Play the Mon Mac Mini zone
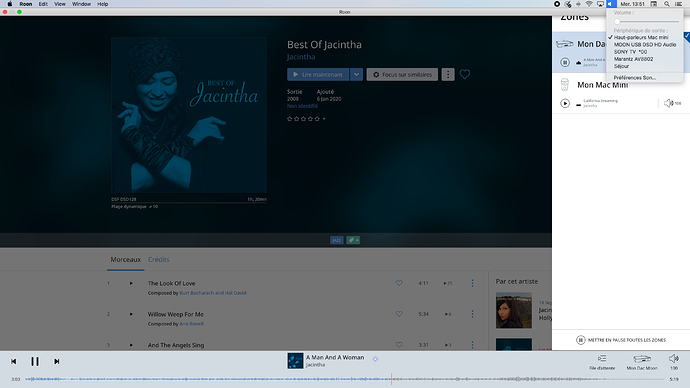Viewport: 690px width, 388px height. (565, 103)
